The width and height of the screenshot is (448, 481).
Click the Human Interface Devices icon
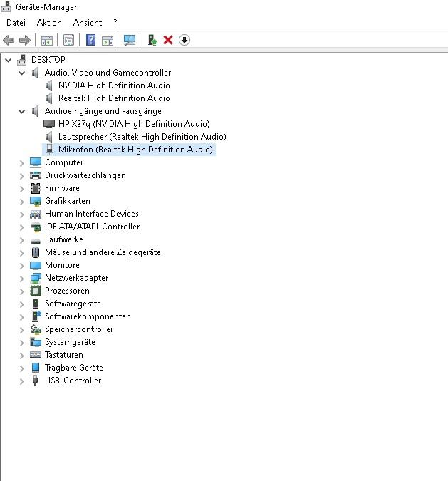tap(36, 214)
